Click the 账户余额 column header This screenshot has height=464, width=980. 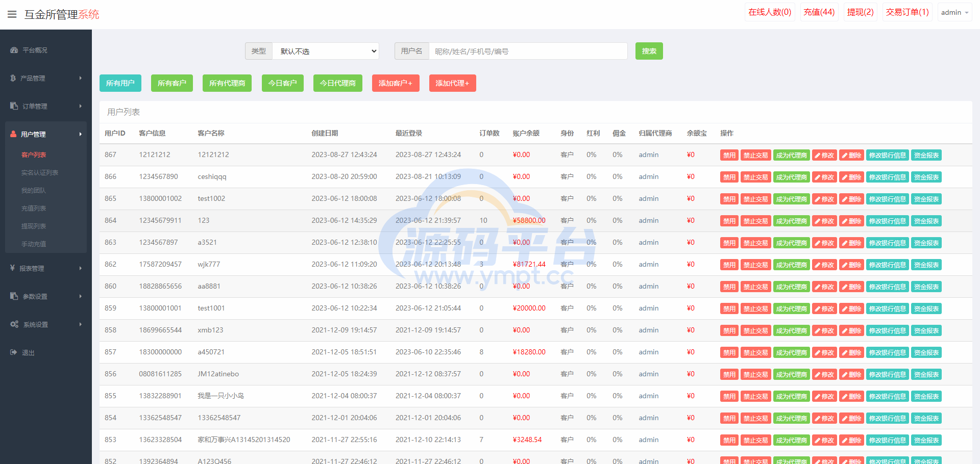click(x=526, y=133)
